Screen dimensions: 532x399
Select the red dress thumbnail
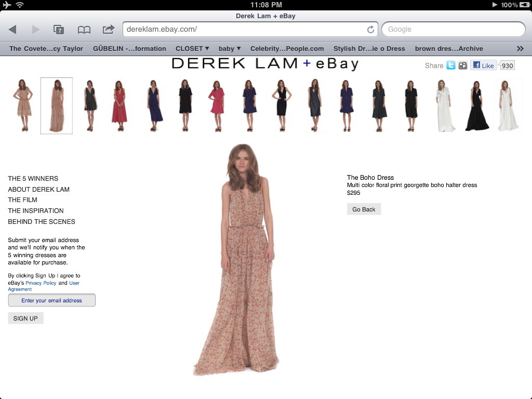coord(119,105)
